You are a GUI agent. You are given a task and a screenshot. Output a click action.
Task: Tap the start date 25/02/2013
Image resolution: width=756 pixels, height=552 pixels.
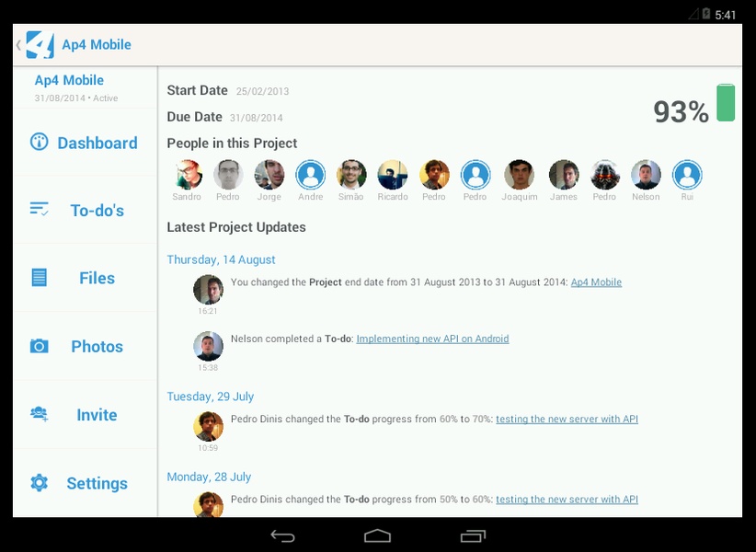tap(262, 91)
